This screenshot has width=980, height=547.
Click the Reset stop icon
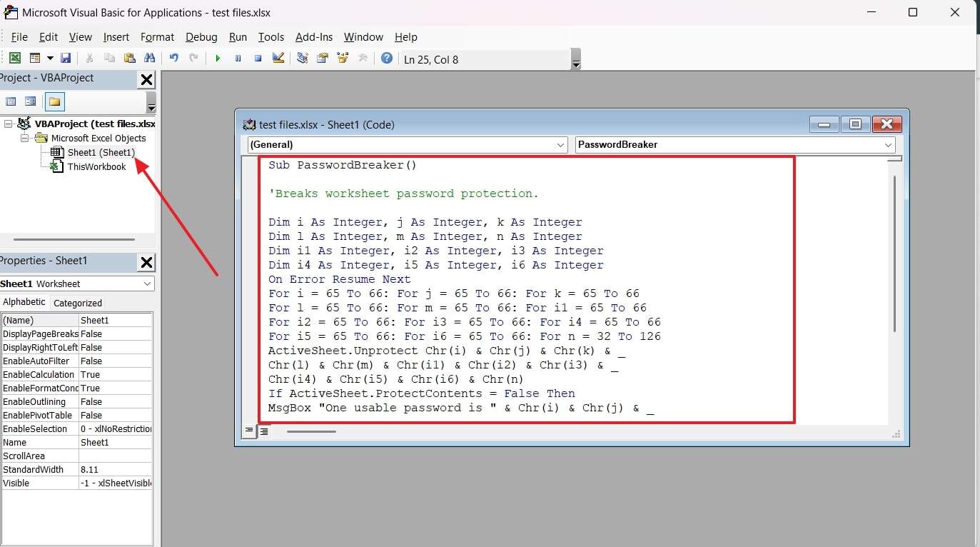coord(258,59)
